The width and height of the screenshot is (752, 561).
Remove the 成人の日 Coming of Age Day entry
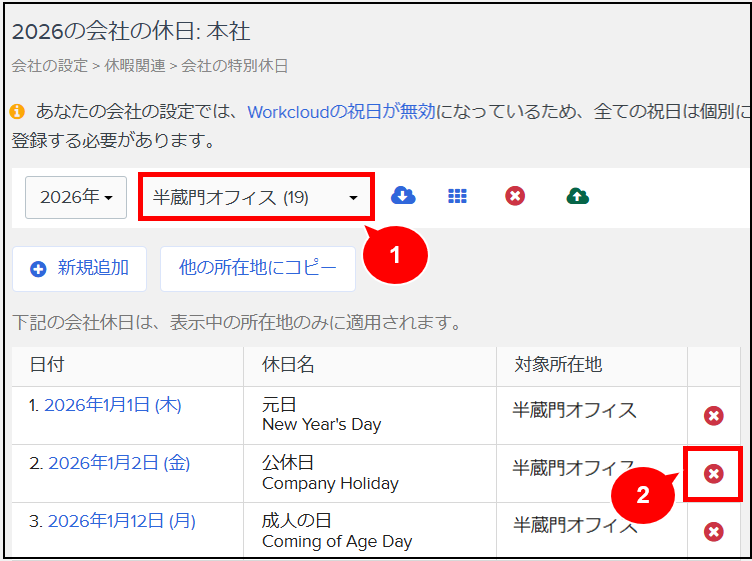pyautogui.click(x=713, y=531)
